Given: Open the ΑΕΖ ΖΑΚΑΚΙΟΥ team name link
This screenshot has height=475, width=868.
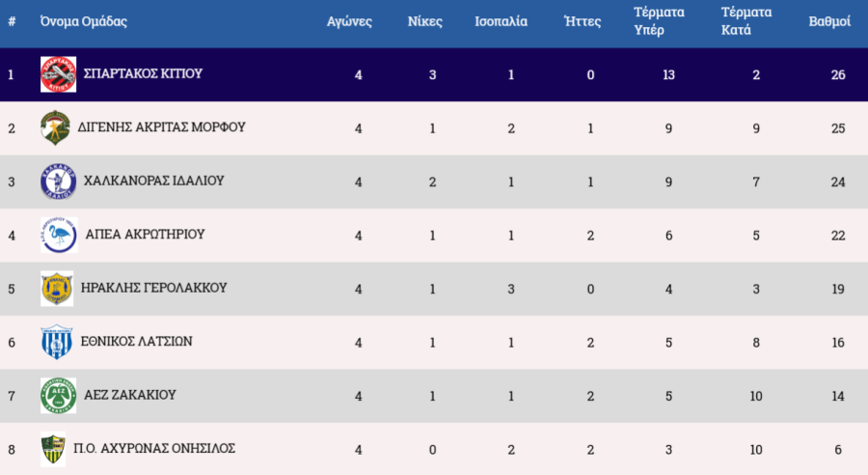Looking at the screenshot, I should click(x=131, y=395).
